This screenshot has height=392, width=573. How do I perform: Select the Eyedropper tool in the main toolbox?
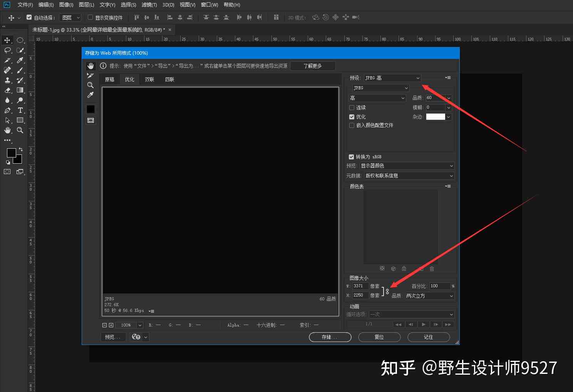tap(20, 60)
